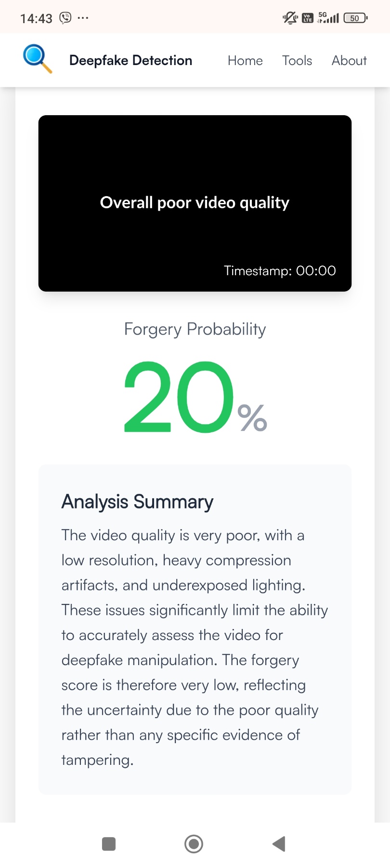The image size is (390, 868).
Task: Tap the 5G signal strength icon
Action: point(328,18)
